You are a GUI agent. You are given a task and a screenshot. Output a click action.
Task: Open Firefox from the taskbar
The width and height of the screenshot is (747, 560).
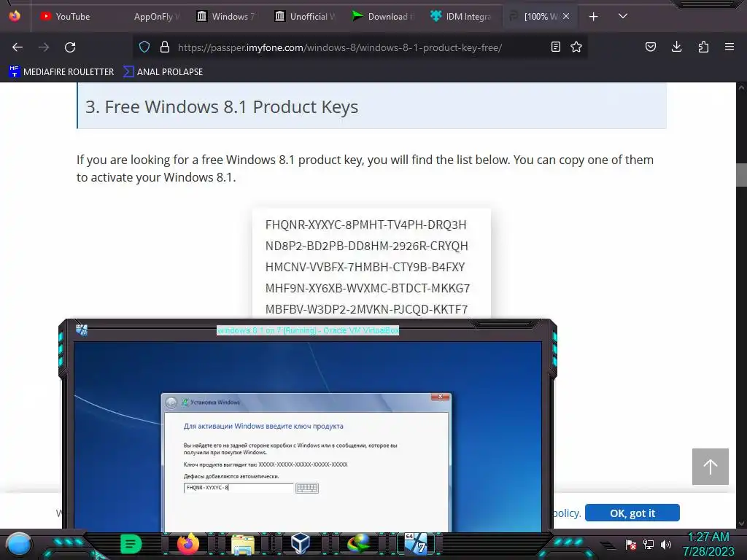187,544
